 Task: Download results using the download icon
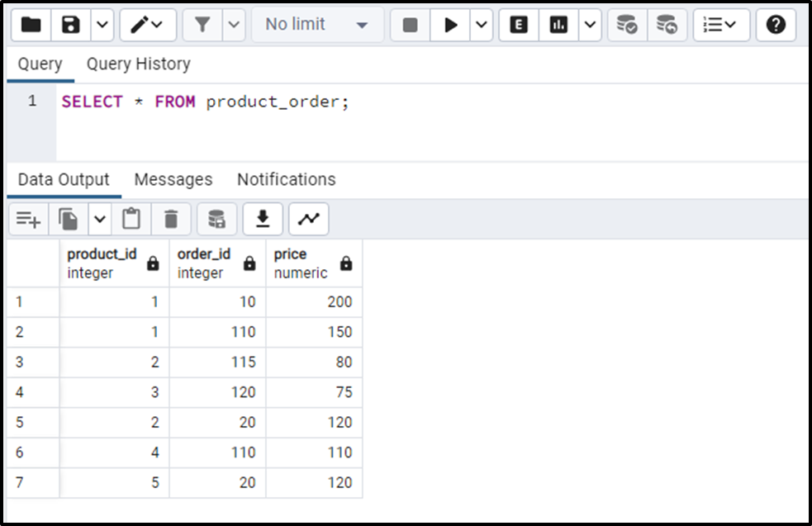263,219
